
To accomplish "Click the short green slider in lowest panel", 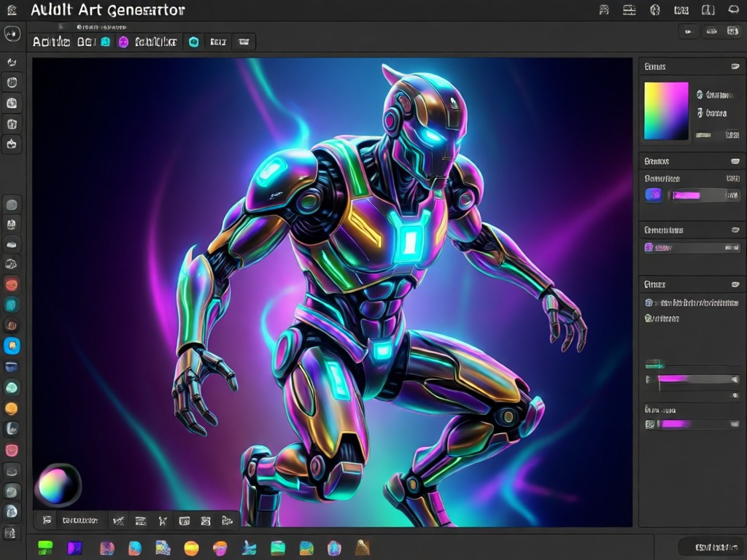I will (x=655, y=365).
